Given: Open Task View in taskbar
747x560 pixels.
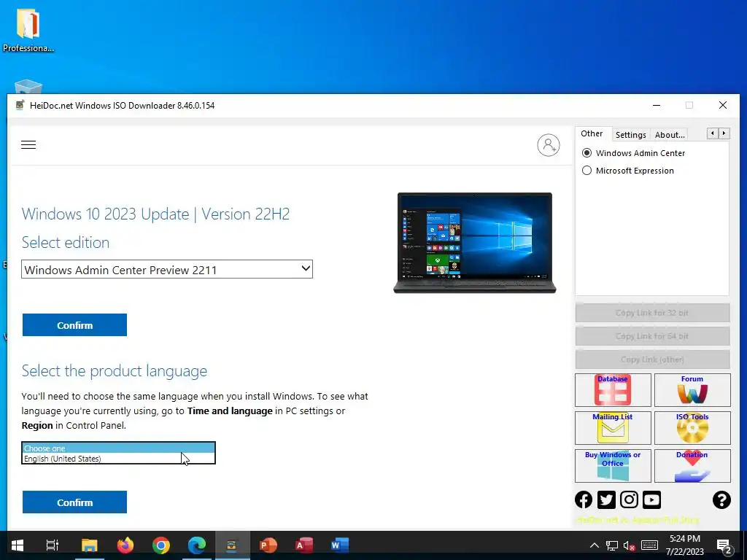Looking at the screenshot, I should coord(53,545).
